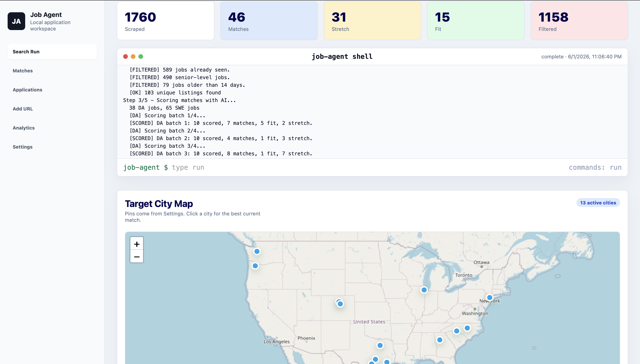Click the JA logo badge

point(16,21)
